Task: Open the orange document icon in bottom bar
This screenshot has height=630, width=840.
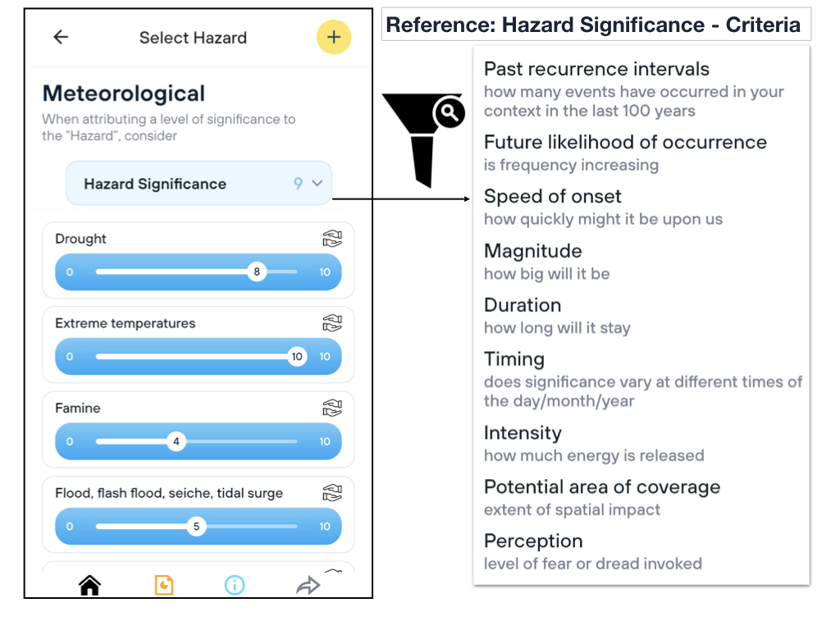Action: click(164, 585)
